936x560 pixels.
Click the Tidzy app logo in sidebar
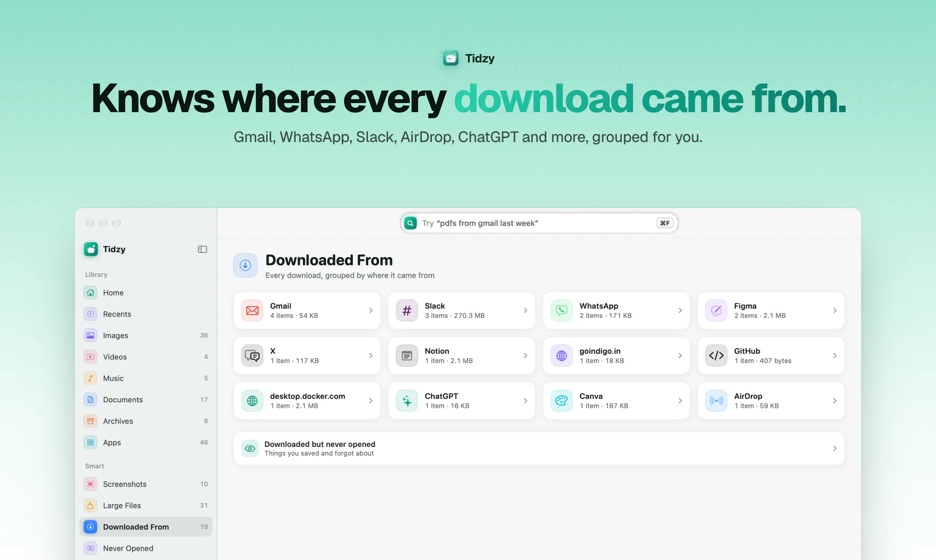pos(91,249)
